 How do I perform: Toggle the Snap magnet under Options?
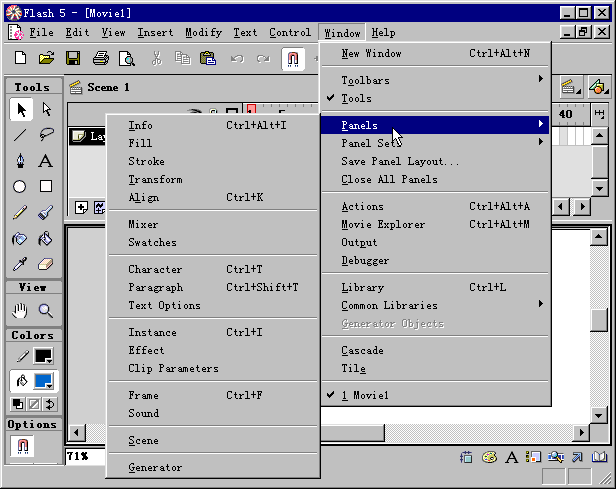point(22,446)
